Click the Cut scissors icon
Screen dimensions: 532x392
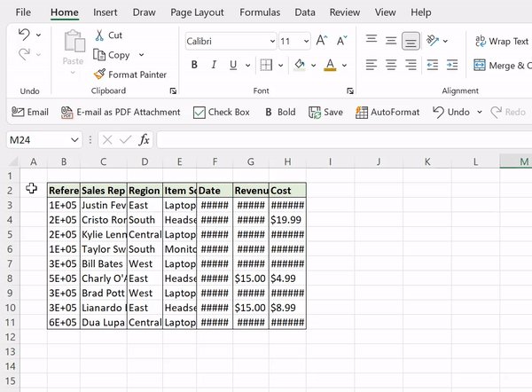[x=99, y=35]
